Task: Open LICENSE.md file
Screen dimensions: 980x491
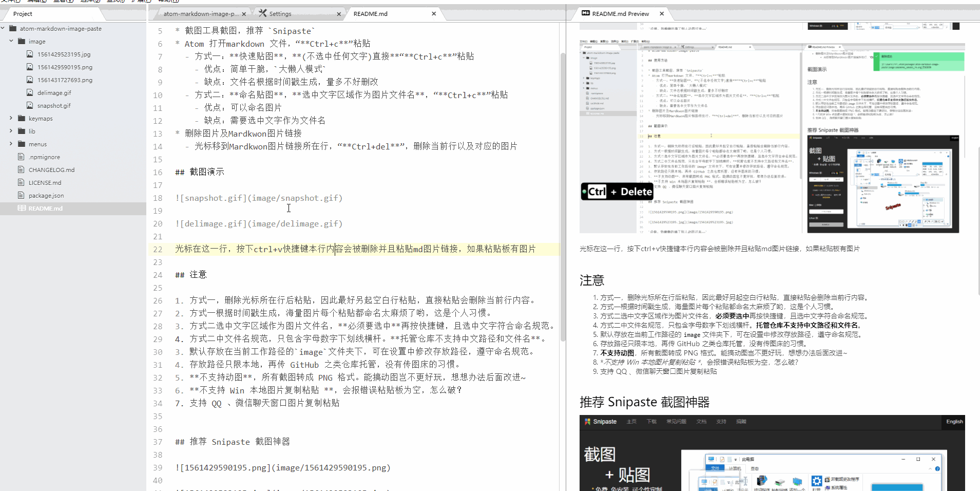Action: tap(45, 182)
